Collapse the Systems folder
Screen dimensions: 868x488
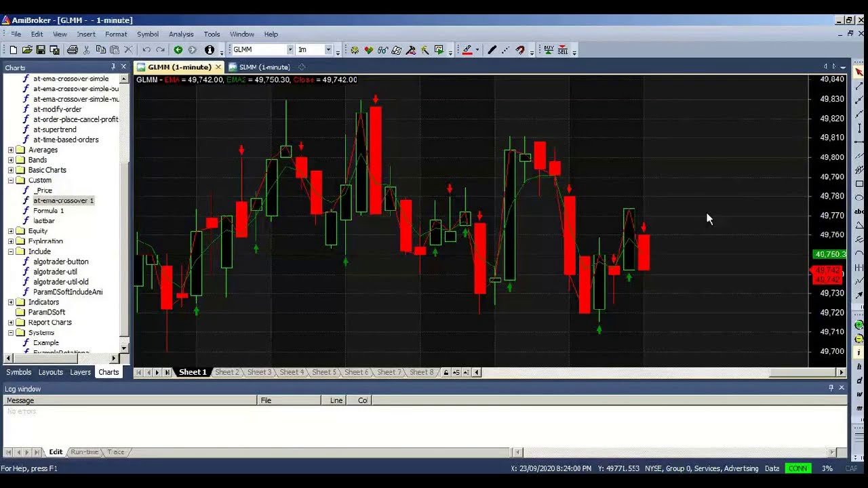pyautogui.click(x=11, y=333)
